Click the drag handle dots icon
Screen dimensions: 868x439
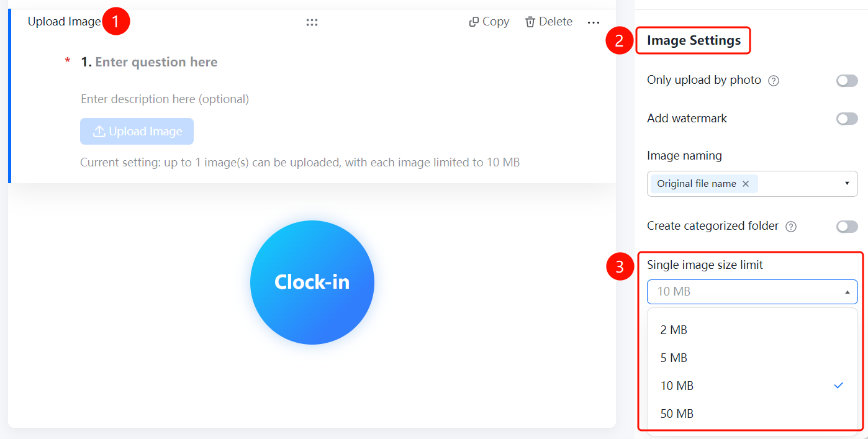312,22
